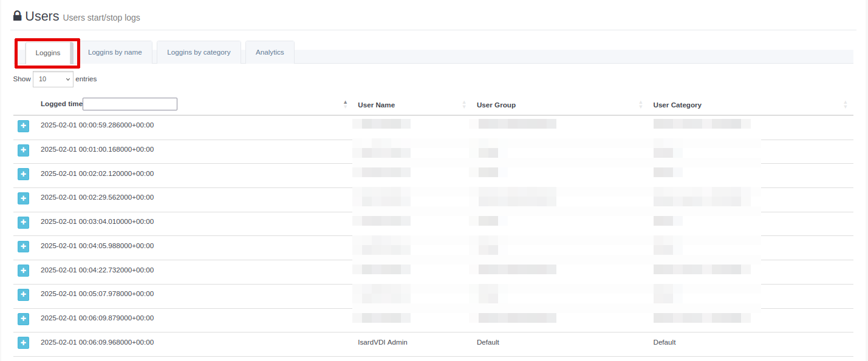Toggle Logged time sort order arrow
The height and width of the screenshot is (361, 868).
pos(346,104)
